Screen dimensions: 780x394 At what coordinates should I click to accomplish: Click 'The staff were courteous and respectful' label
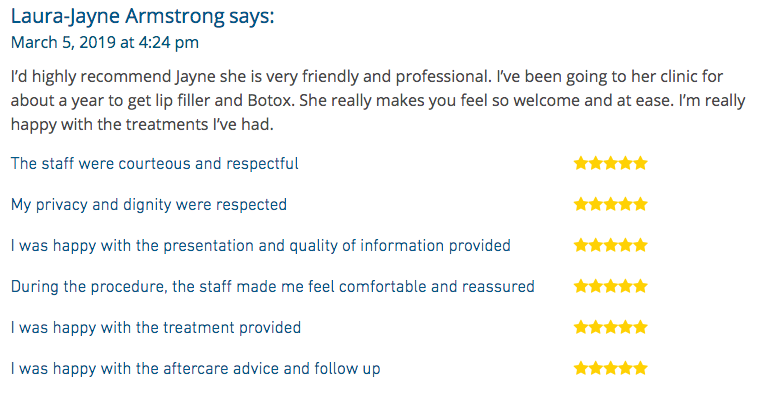(x=155, y=164)
